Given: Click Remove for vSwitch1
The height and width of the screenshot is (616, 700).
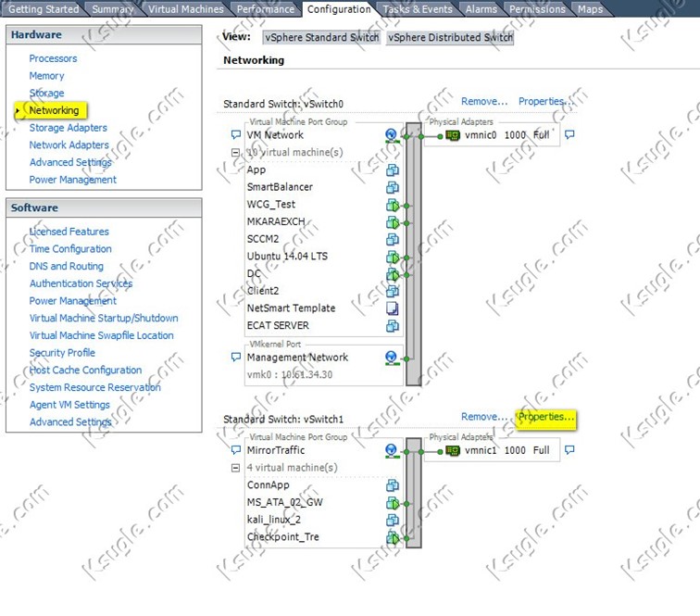Looking at the screenshot, I should (484, 417).
